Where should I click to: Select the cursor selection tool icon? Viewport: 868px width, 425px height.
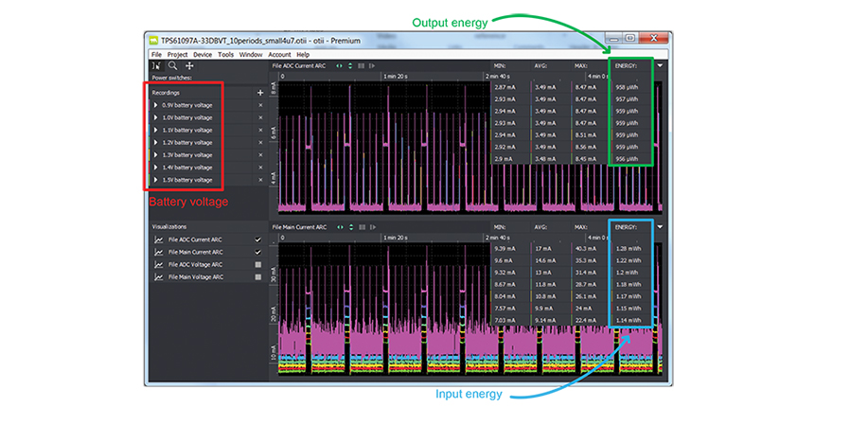tap(157, 66)
